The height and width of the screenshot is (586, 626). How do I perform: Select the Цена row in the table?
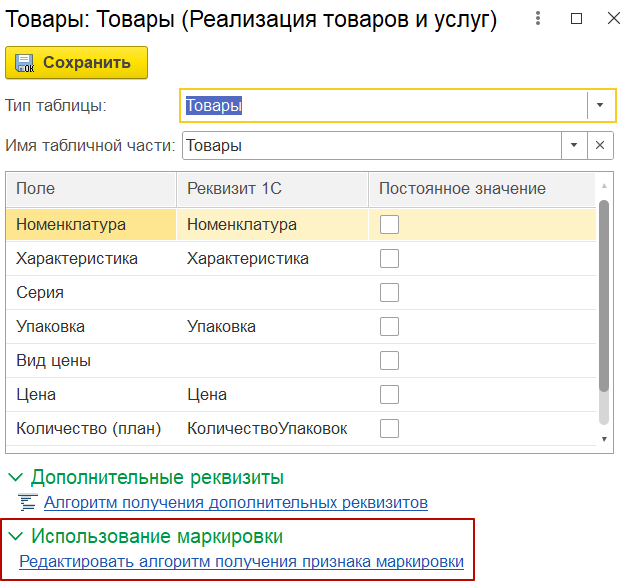pos(90,395)
